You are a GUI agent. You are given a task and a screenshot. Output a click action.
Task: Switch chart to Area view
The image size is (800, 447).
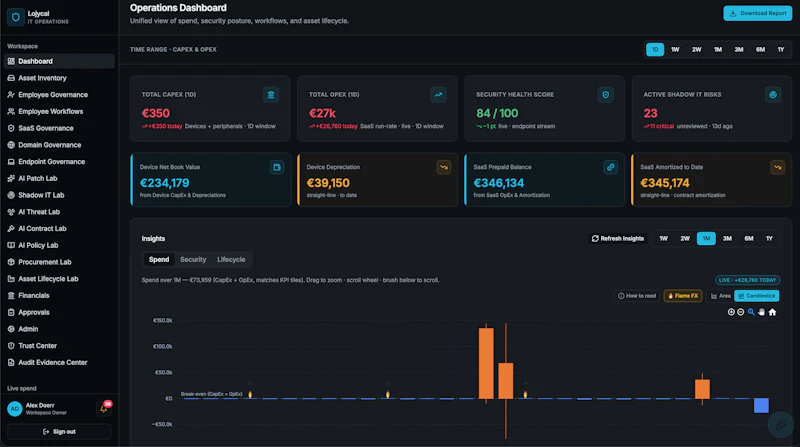(x=721, y=296)
